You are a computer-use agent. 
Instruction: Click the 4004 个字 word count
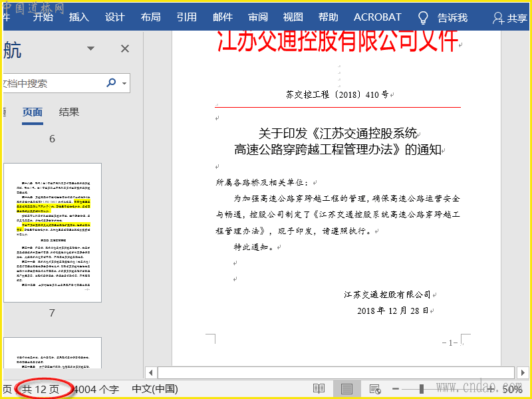click(x=96, y=389)
